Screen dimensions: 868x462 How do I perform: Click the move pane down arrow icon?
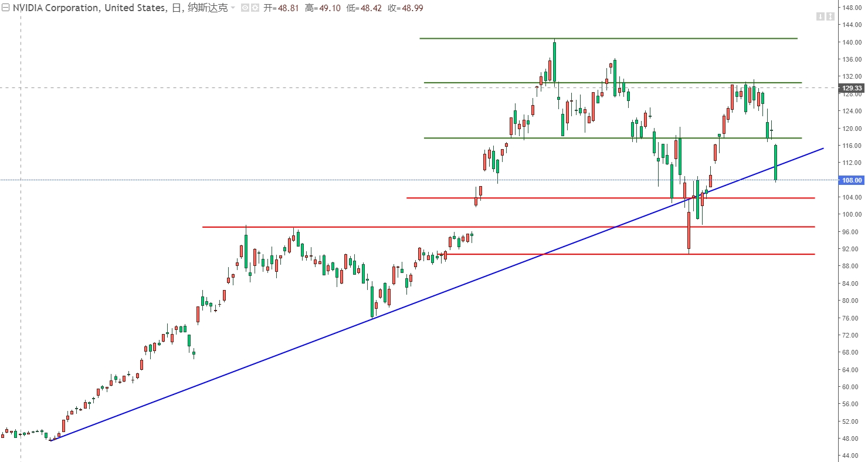point(820,16)
